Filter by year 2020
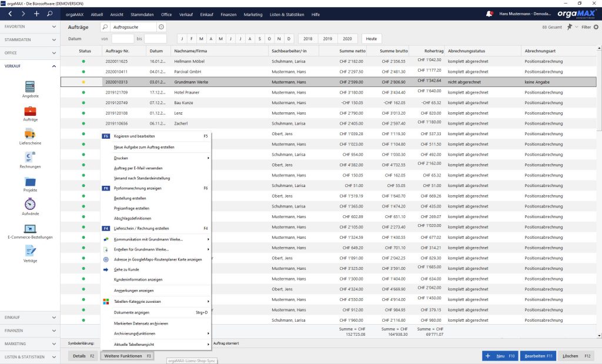The image size is (602, 364). (347, 39)
